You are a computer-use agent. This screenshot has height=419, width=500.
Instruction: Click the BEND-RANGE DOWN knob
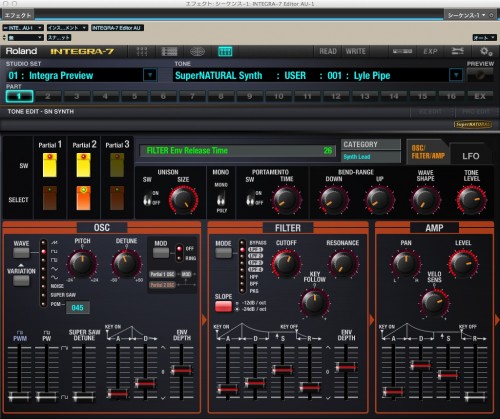pos(333,200)
